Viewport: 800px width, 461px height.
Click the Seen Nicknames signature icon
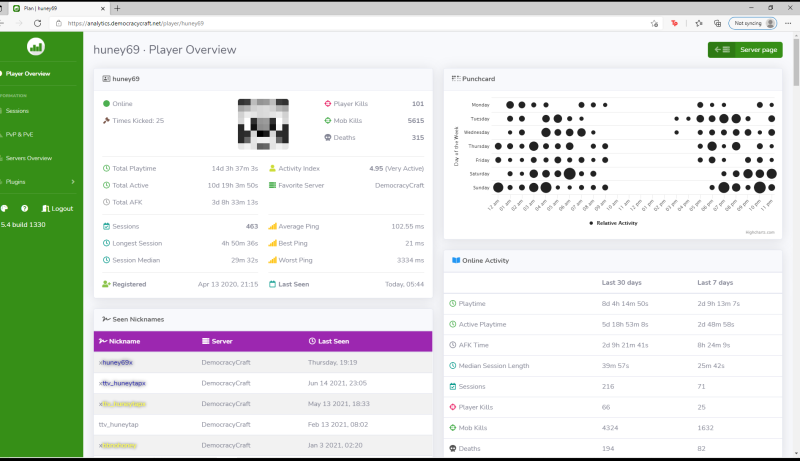pos(106,319)
